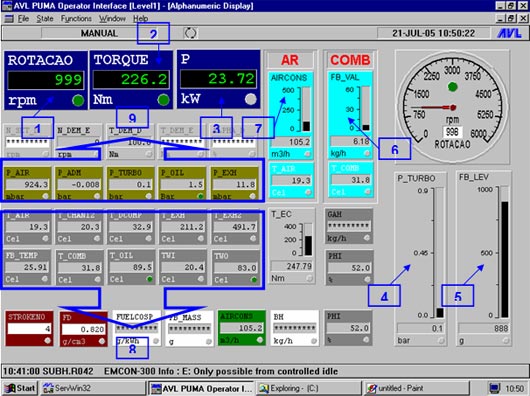
Task: Click the TORQUE value 226.2
Action: point(131,79)
